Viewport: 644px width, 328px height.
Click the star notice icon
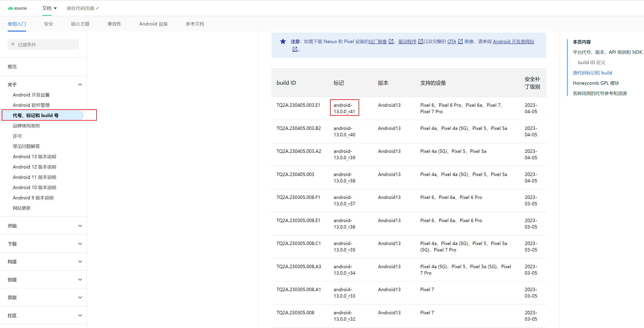point(283,42)
